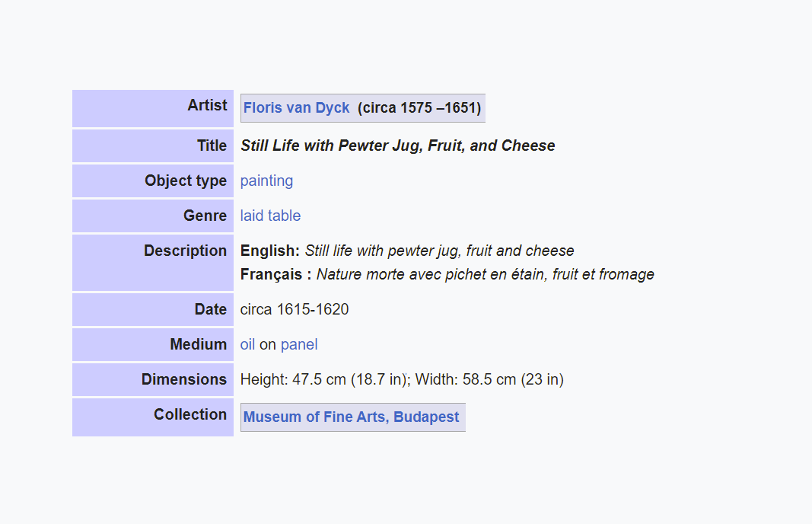Screen dimensions: 812x524
Task: Follow the painting object type link
Action: (x=266, y=181)
